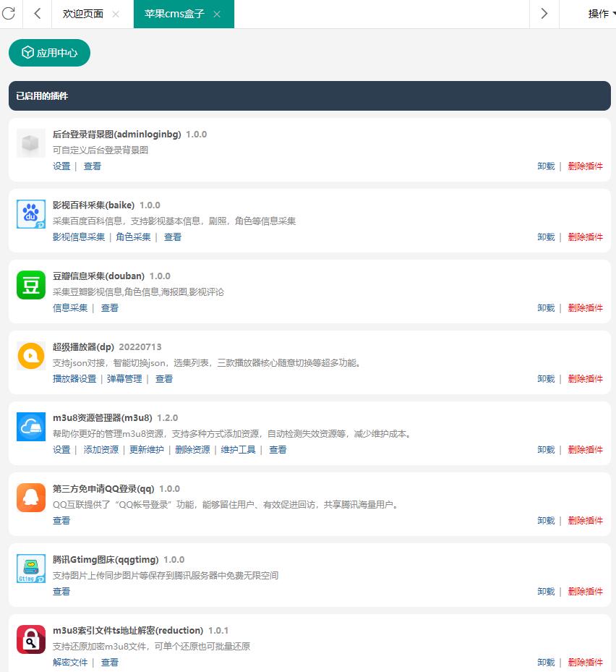Click 删除插件 for QQ login plugin

pyautogui.click(x=585, y=521)
